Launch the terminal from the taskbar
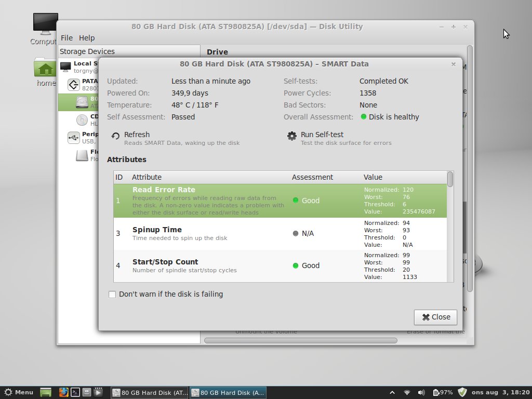Image resolution: width=532 pixels, height=399 pixels. [x=75, y=393]
